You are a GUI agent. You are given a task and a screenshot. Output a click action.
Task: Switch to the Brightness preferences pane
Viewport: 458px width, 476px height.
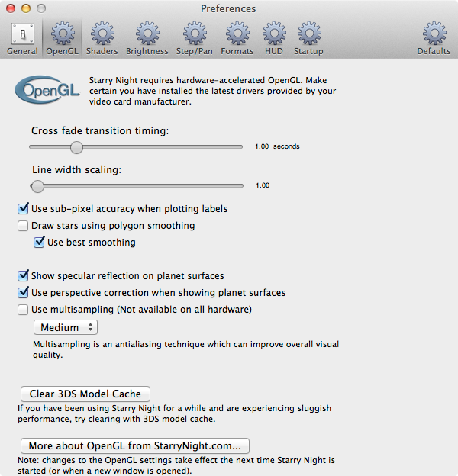coord(147,38)
